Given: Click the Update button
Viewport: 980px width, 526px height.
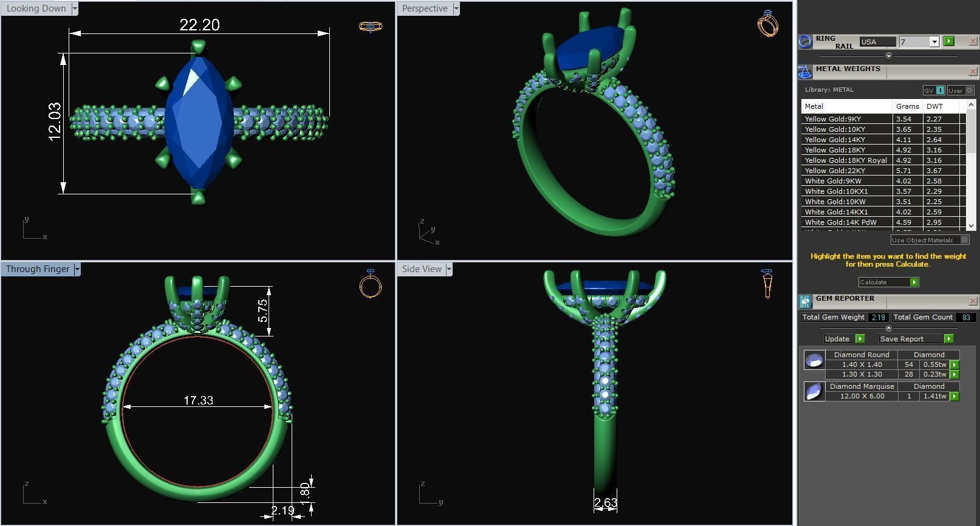Looking at the screenshot, I should coord(839,339).
